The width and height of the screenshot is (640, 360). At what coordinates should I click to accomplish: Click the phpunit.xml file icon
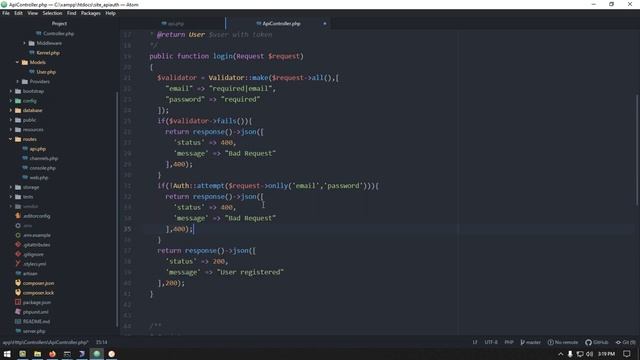(x=18, y=312)
